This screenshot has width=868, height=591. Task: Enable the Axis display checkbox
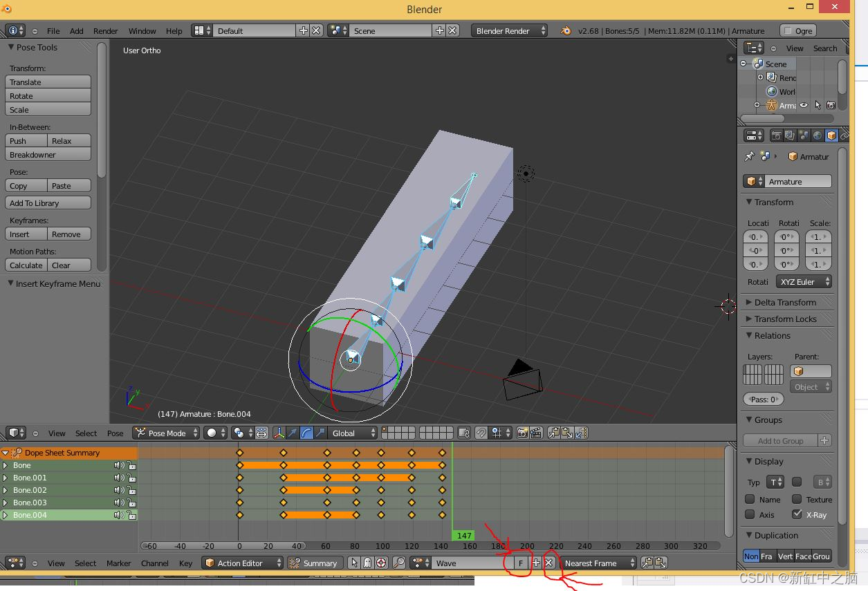750,514
